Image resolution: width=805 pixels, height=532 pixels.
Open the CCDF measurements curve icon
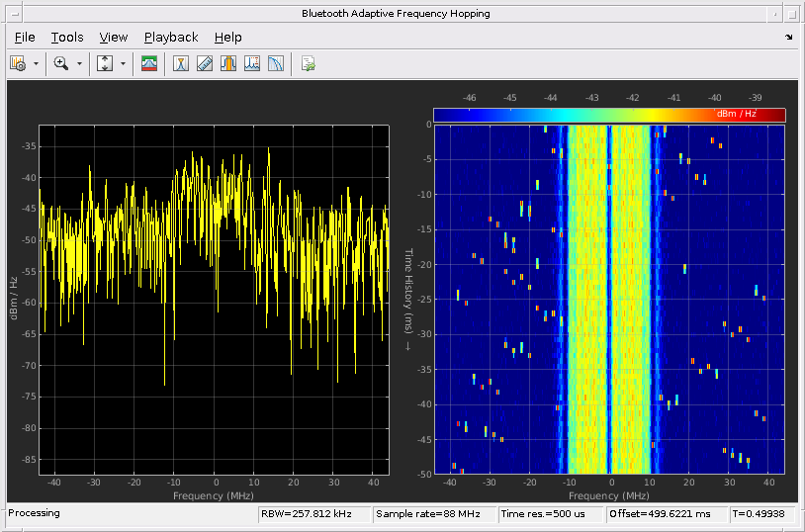coord(276,63)
